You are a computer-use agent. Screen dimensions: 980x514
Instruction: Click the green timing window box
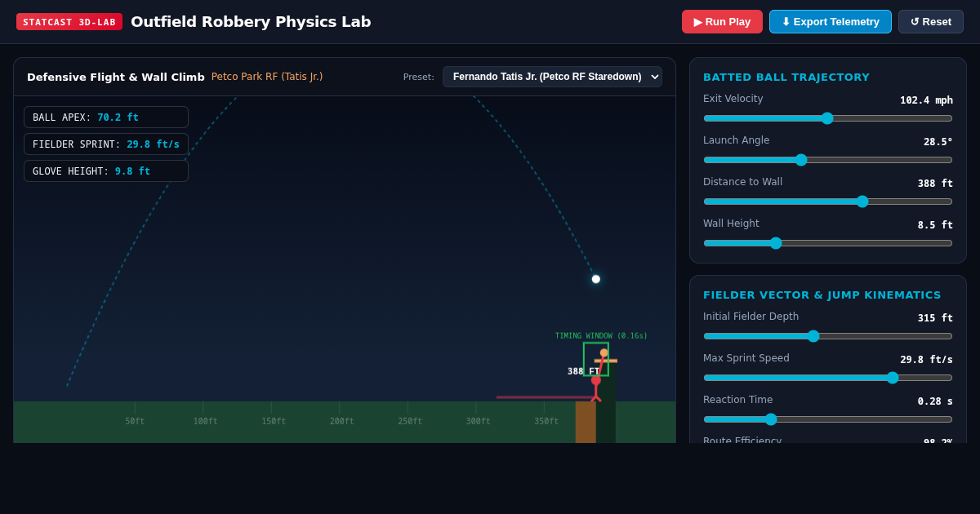[x=596, y=359]
